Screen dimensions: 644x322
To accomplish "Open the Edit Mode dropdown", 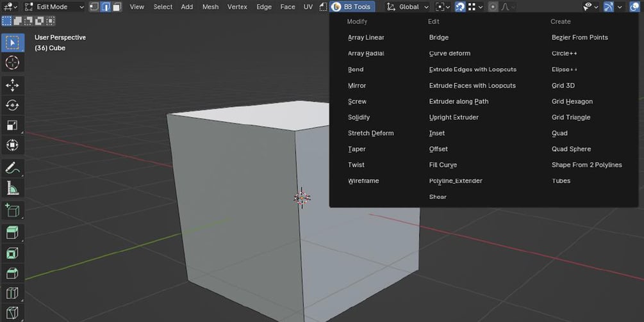I will point(54,6).
